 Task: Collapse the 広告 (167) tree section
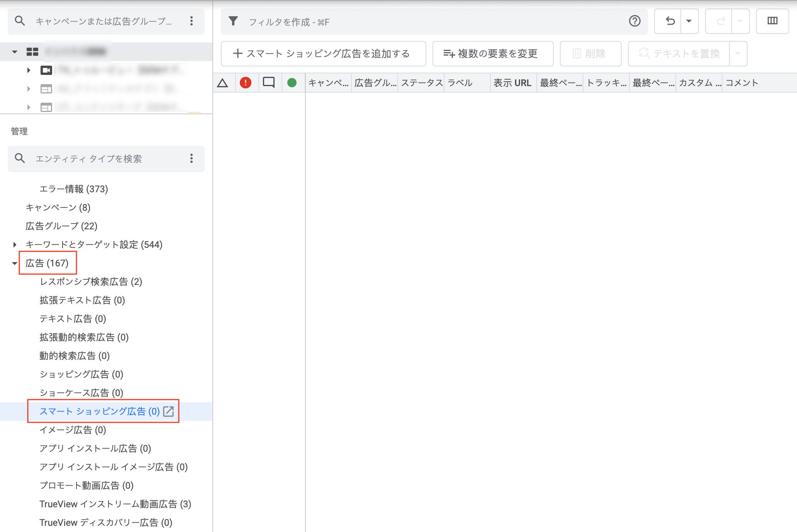(15, 263)
